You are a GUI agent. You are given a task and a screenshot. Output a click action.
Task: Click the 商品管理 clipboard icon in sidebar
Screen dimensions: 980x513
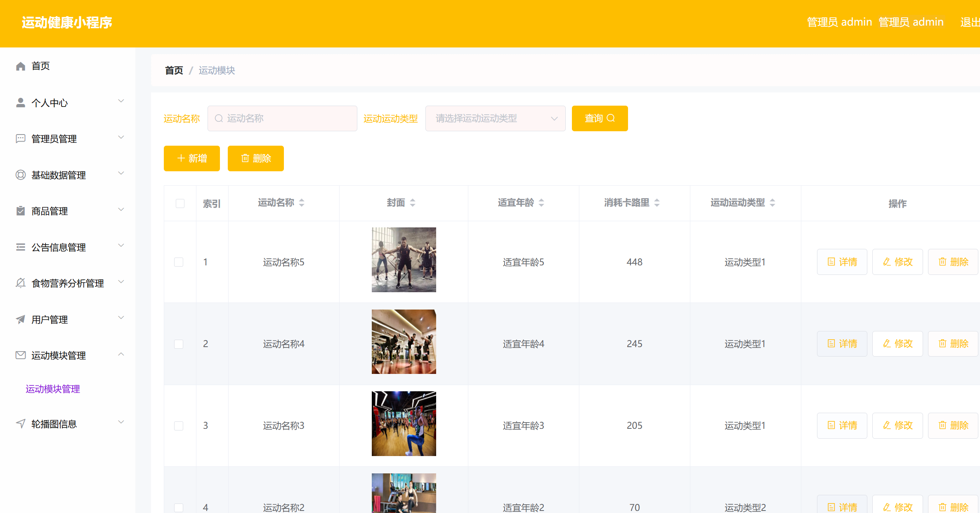(20, 210)
